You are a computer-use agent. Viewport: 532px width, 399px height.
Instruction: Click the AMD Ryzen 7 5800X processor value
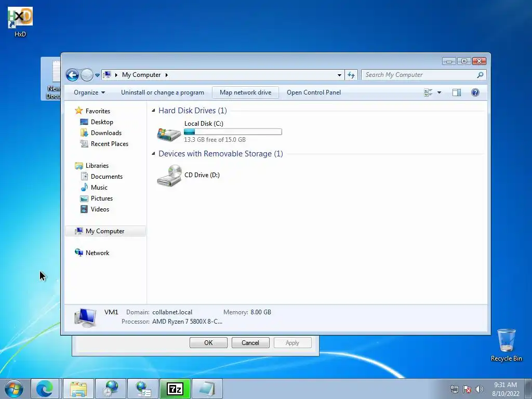click(187, 322)
